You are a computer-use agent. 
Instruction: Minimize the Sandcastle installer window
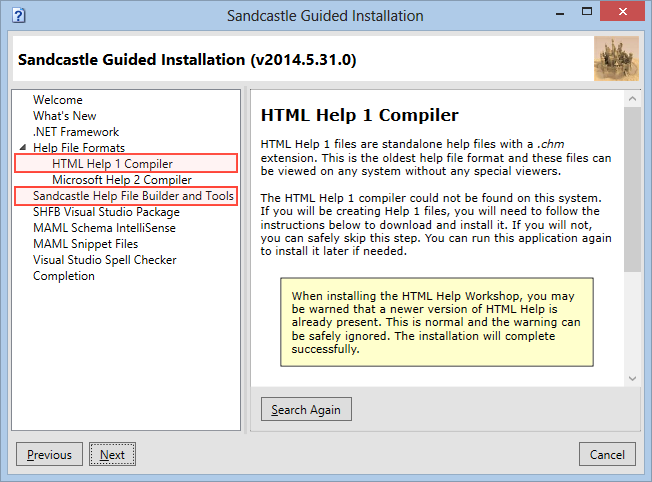coord(560,13)
